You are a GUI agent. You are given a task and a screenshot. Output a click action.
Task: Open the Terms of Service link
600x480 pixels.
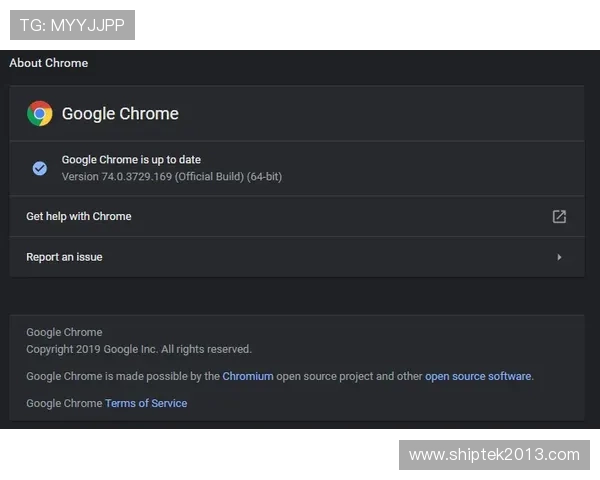tap(146, 403)
